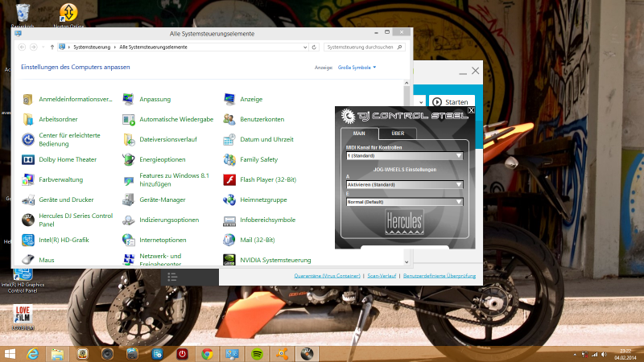644x362 pixels.
Task: Open Geräte und Drucker icon
Action: point(28,200)
